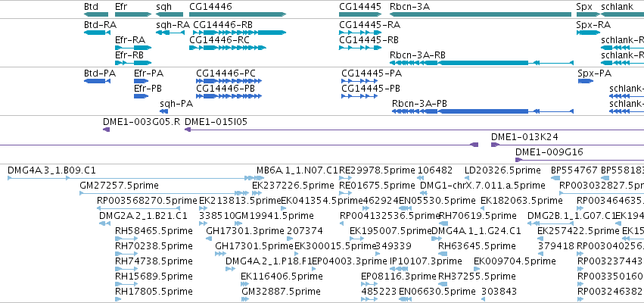
Task: Select the 'Efr-RA' transcript label
Action: click(x=130, y=40)
